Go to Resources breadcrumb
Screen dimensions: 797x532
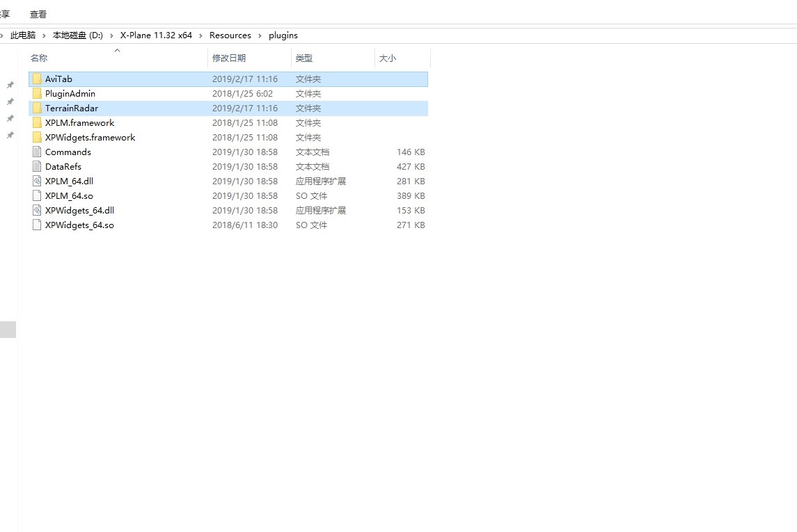230,35
